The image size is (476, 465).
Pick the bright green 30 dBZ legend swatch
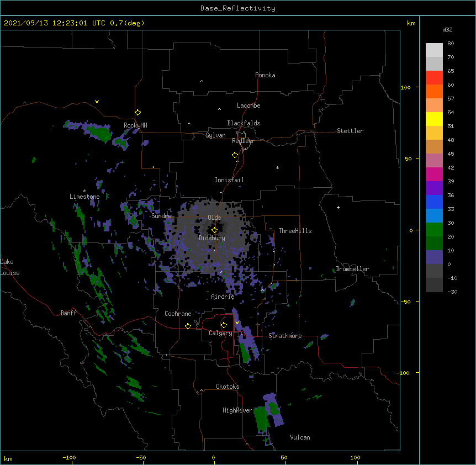(434, 230)
